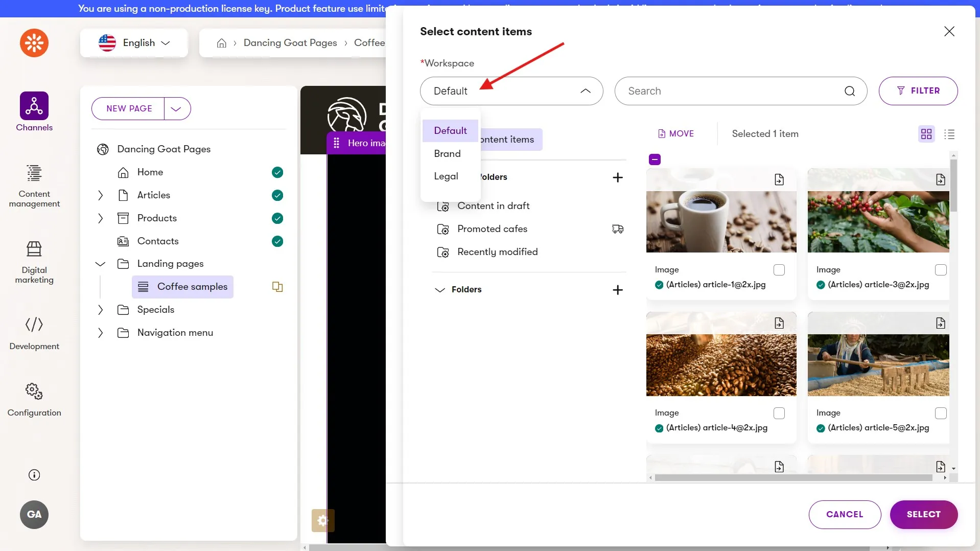
Task: Click the file icon on article-3 card
Action: [941, 179]
